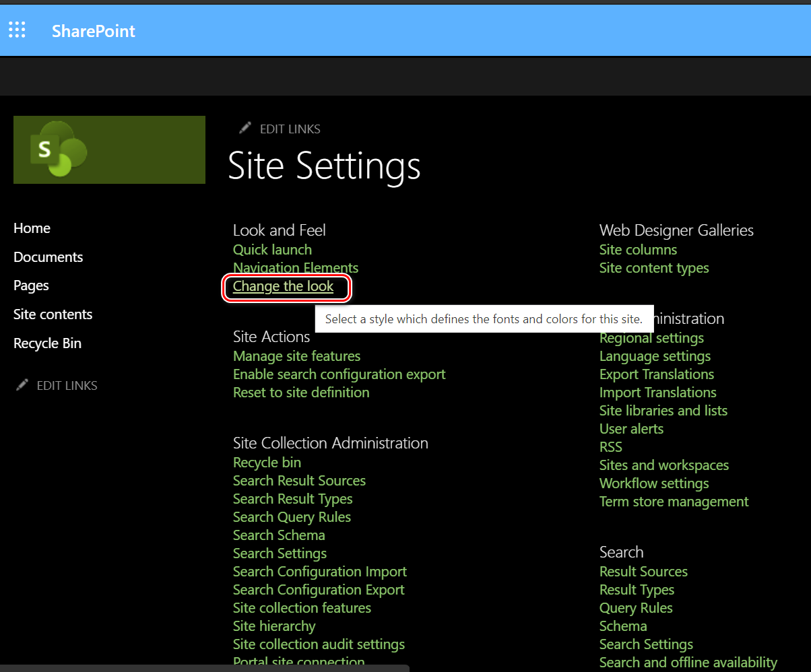Open Search Settings under Search section
This screenshot has width=811, height=672.
coord(646,644)
